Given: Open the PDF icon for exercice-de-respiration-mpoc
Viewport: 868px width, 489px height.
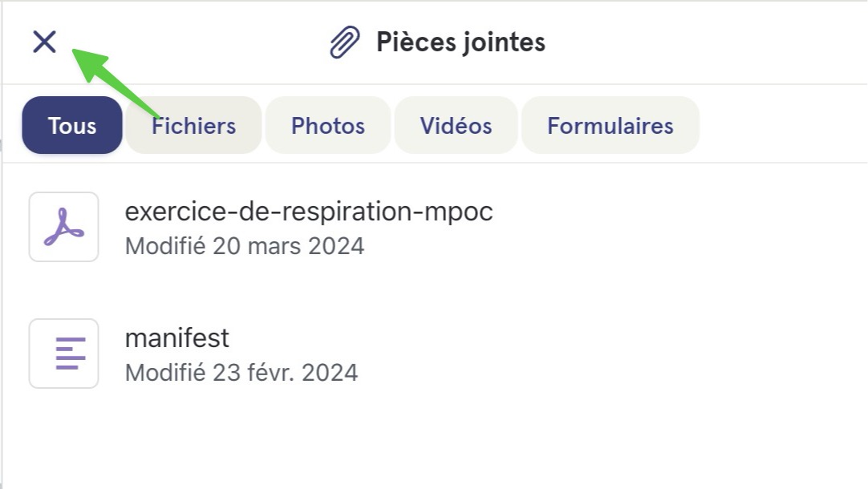Looking at the screenshot, I should 63,227.
